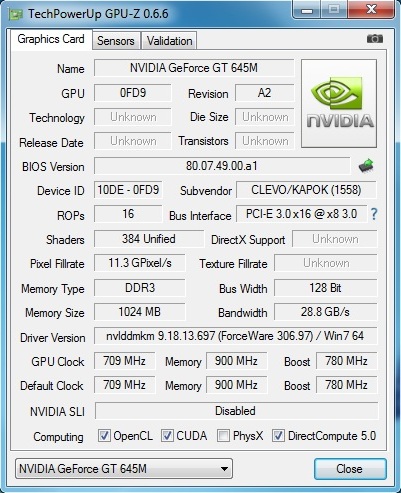Select the Graphics Card tab

pyautogui.click(x=51, y=39)
